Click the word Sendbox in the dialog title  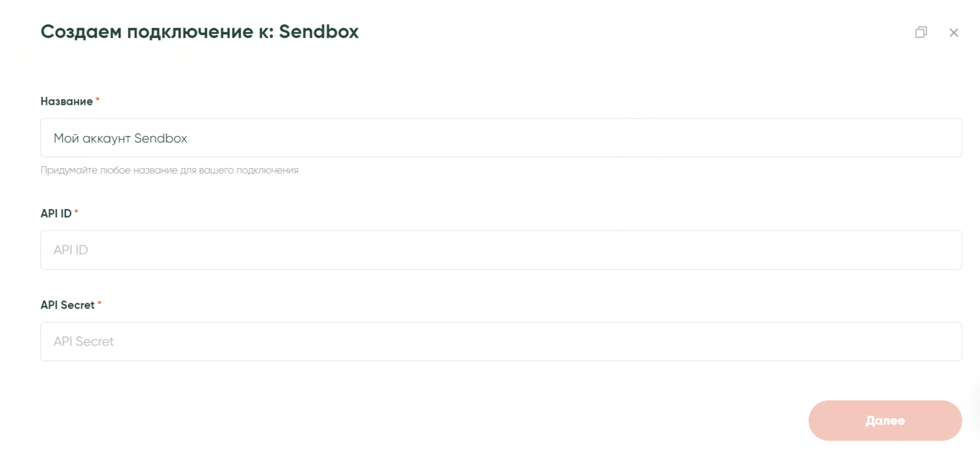click(318, 32)
